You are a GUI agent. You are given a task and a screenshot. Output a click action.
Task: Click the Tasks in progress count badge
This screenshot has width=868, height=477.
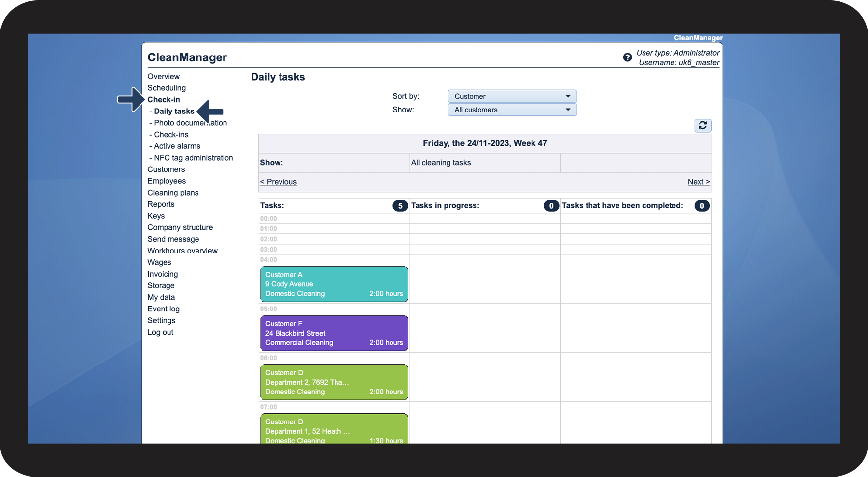click(x=551, y=206)
